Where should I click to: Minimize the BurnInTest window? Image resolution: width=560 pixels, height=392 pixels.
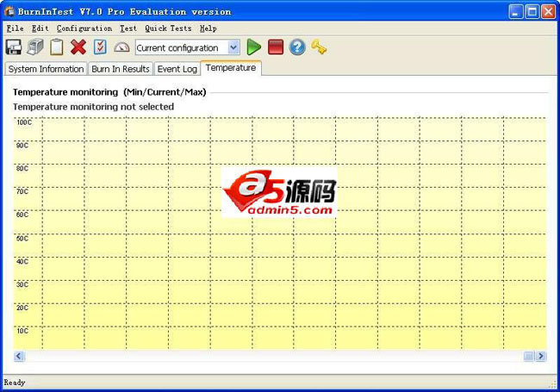click(515, 12)
